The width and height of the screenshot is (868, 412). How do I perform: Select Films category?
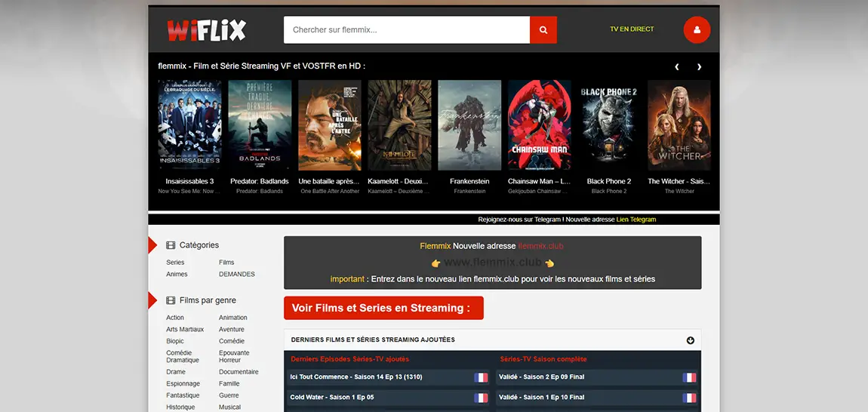[226, 263]
